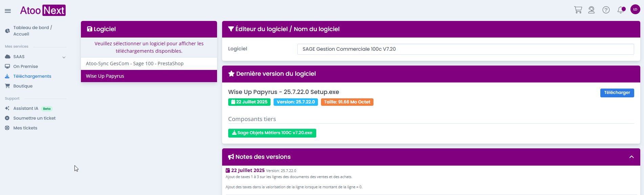Click the blue Télécharger button
The image size is (644, 195).
tap(617, 93)
